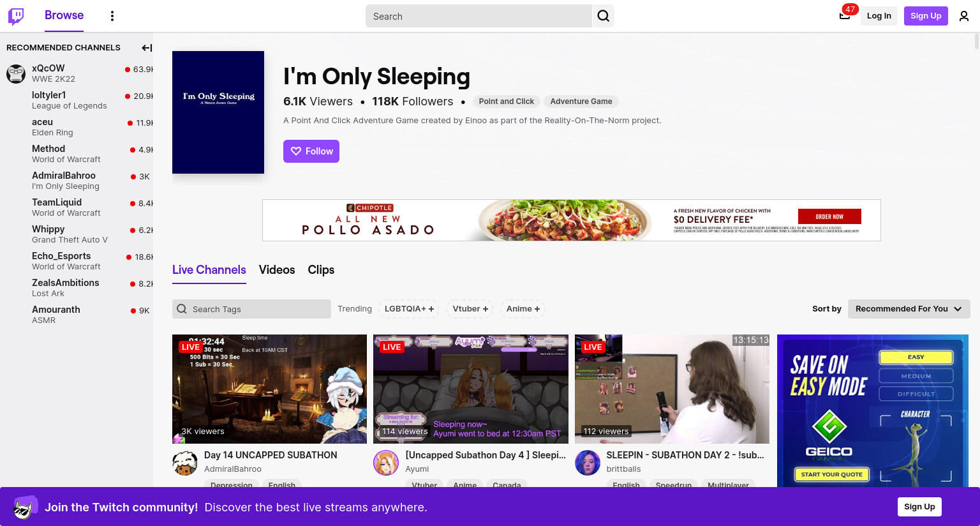Open the Day 14 UNCAPPED SUBATHON stream thumbnail
Image resolution: width=980 pixels, height=526 pixels.
[x=269, y=389]
